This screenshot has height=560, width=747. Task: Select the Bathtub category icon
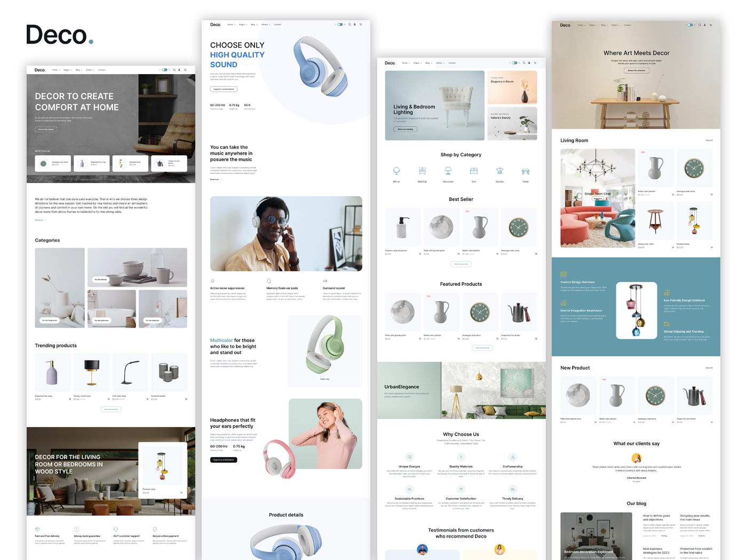tap(423, 171)
